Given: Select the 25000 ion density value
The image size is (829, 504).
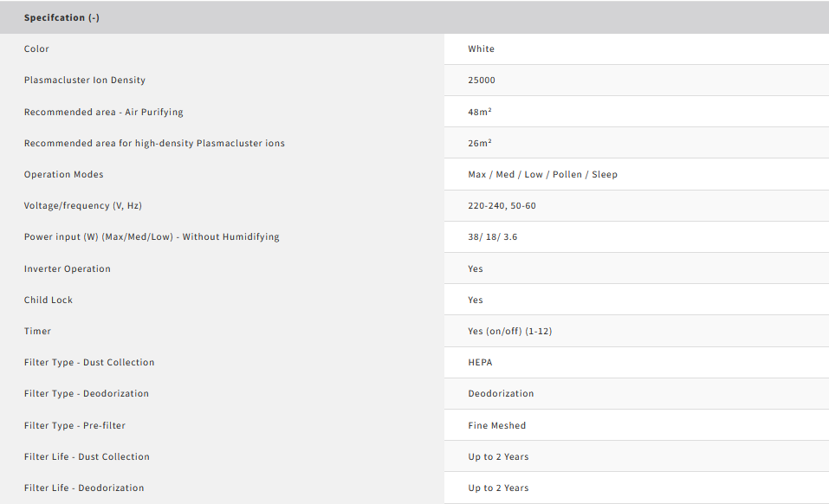Looking at the screenshot, I should click(x=482, y=81).
